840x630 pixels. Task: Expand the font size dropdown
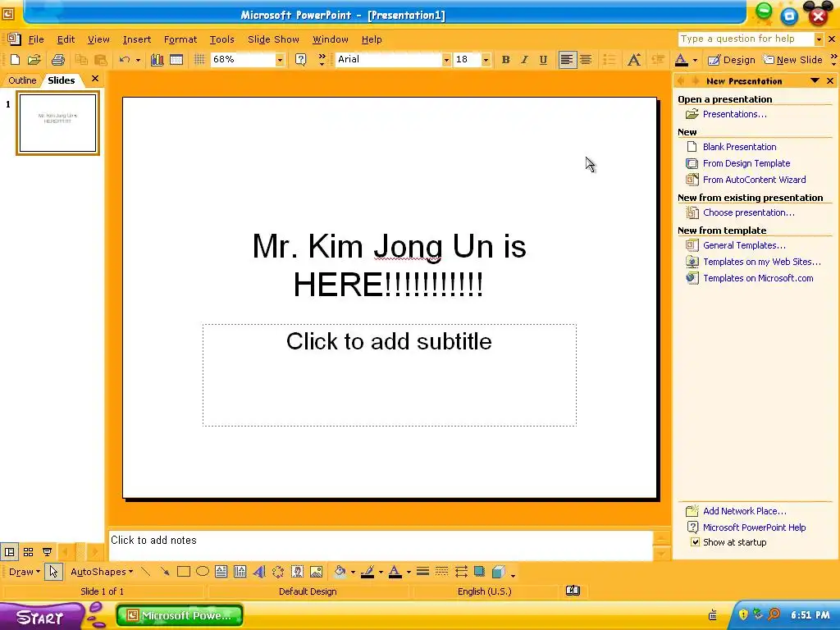(486, 60)
